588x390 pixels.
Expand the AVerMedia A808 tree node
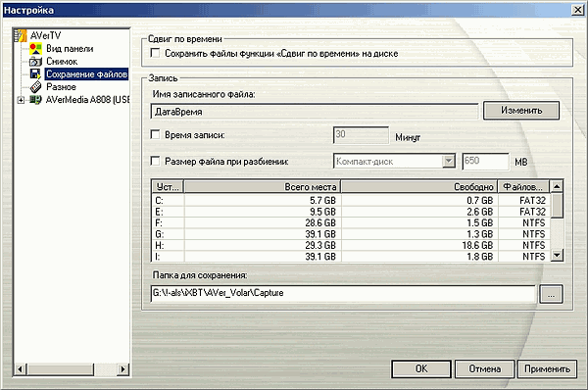[x=21, y=100]
